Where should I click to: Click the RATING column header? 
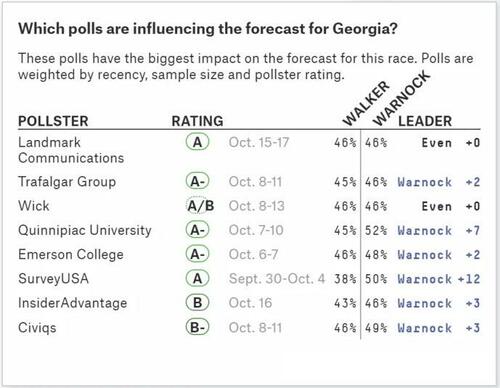pos(197,121)
